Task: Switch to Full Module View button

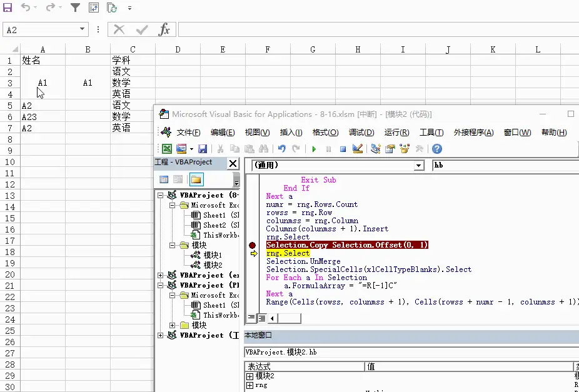Action: coord(262,318)
